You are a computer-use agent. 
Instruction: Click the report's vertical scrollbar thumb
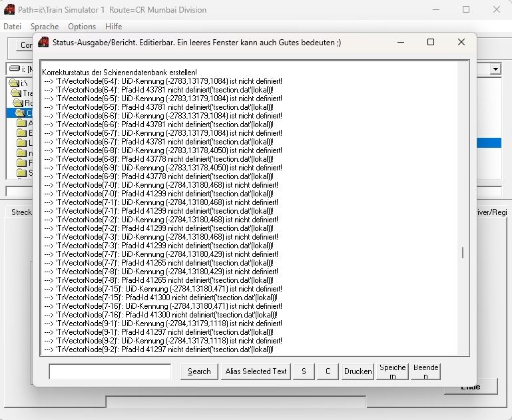pos(462,253)
